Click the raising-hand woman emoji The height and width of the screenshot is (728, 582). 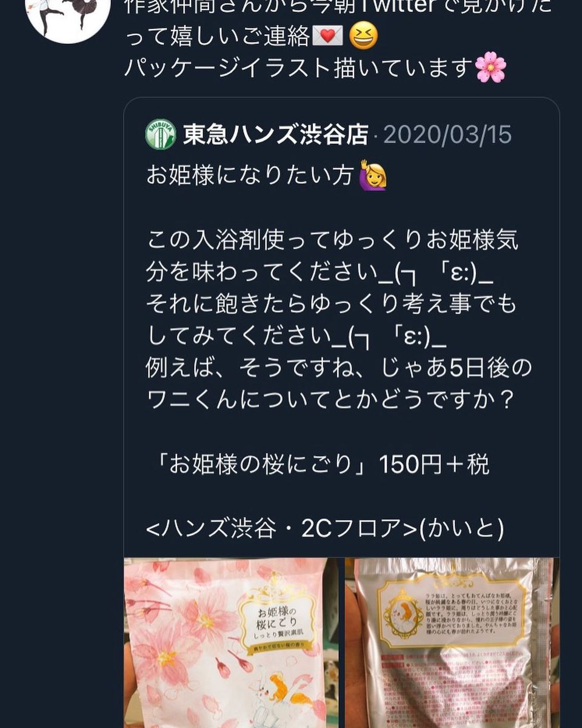[x=373, y=175]
